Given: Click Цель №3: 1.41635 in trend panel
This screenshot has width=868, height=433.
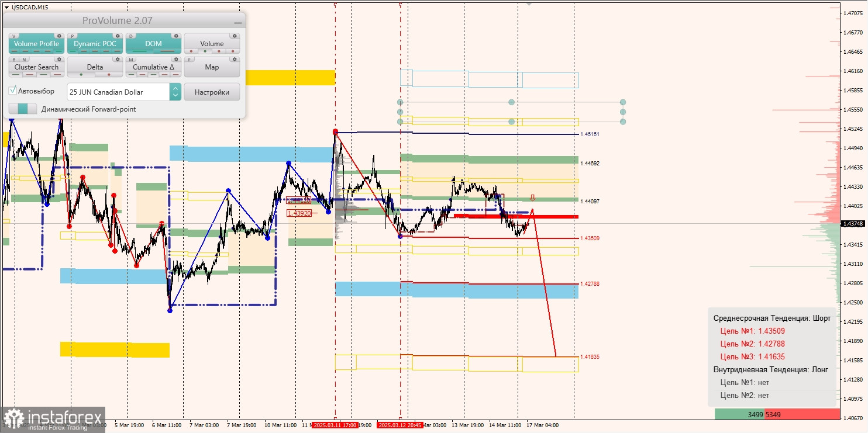Looking at the screenshot, I should tap(752, 356).
